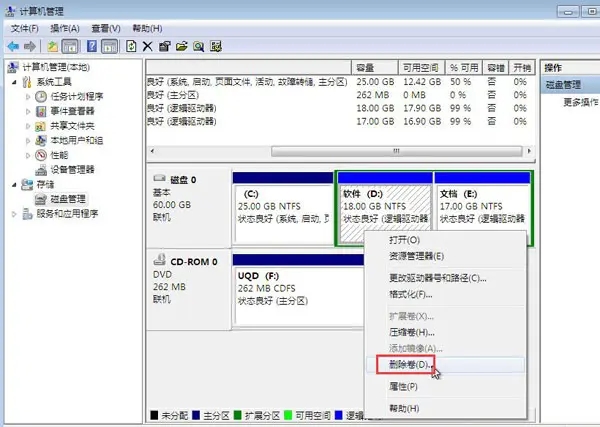The height and width of the screenshot is (427, 600).
Task: Expand the 任务计划程序 tree node
Action: [27, 96]
